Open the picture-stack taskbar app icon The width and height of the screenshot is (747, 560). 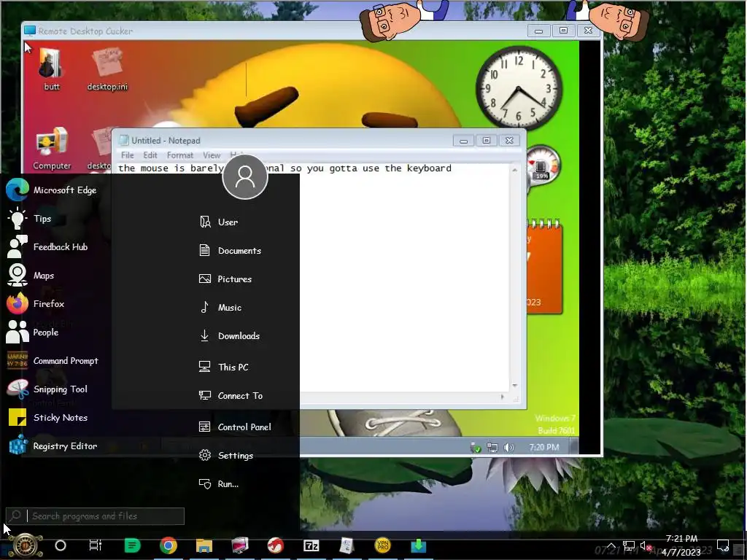click(x=239, y=545)
